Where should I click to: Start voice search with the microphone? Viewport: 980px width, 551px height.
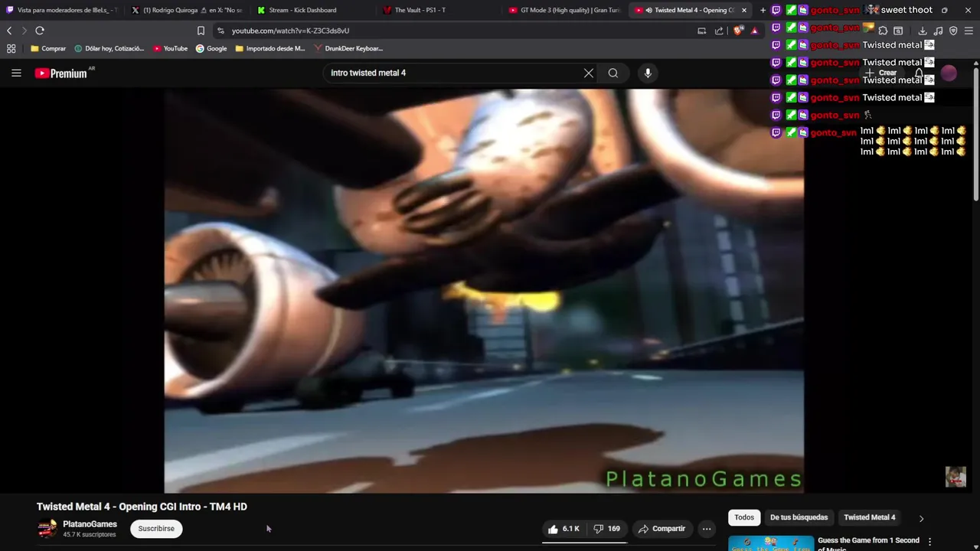(x=648, y=73)
